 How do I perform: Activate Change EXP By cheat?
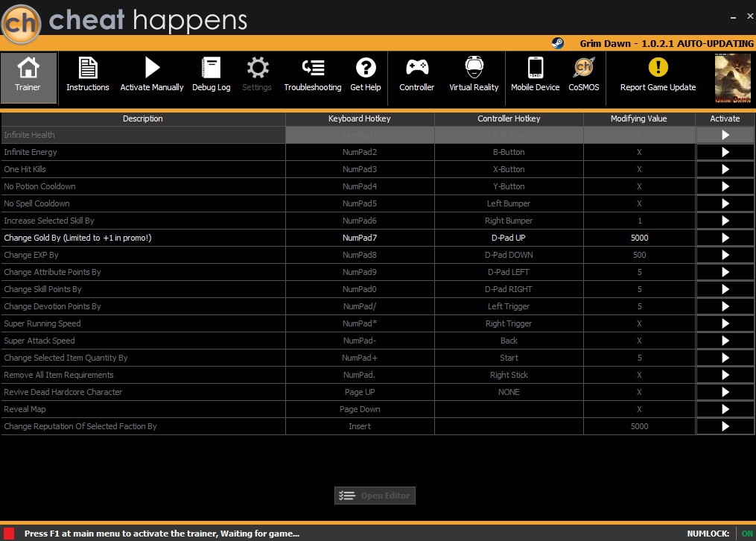[x=725, y=255]
